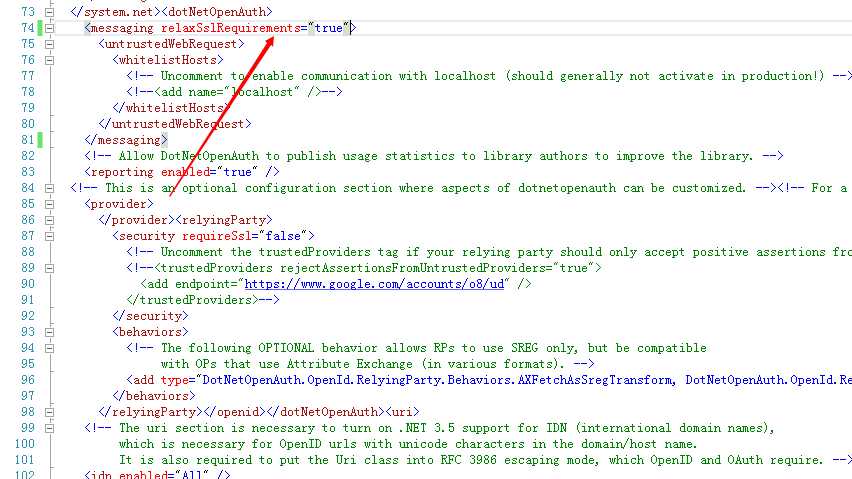
Task: Click the "RFC 3986 escaping mode" comment line
Action: [485, 460]
